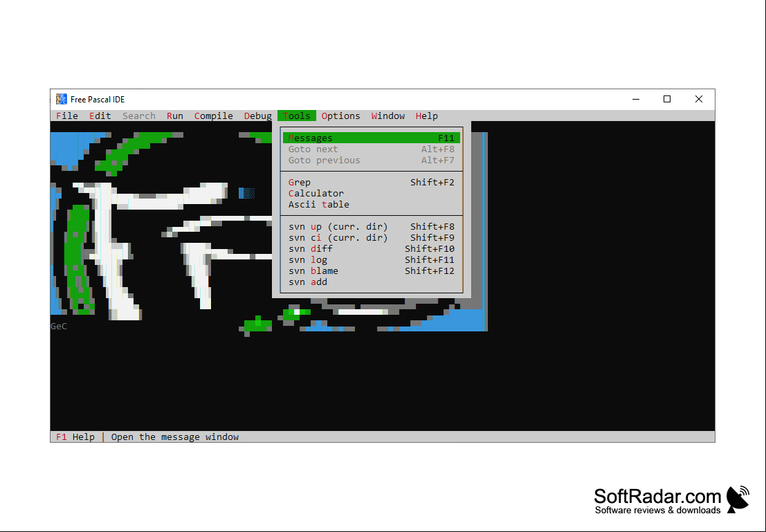Open the File menu
The width and height of the screenshot is (766, 532).
tap(67, 116)
